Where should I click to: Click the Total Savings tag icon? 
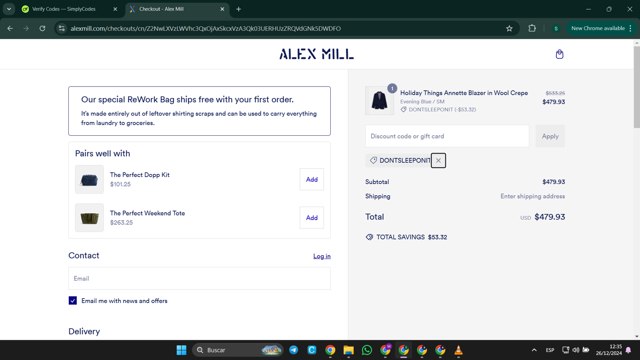coord(369,237)
